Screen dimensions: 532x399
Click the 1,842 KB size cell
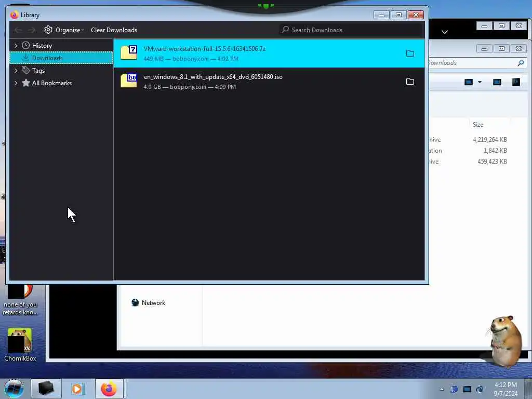495,150
